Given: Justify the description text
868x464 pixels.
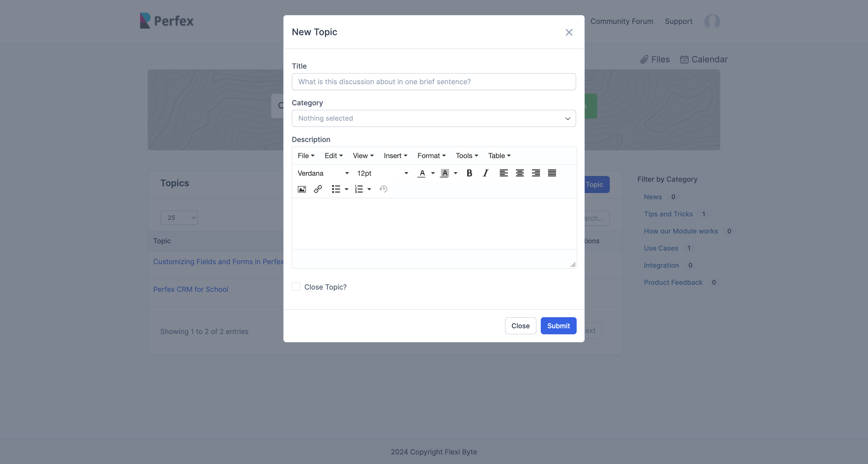Looking at the screenshot, I should point(552,173).
